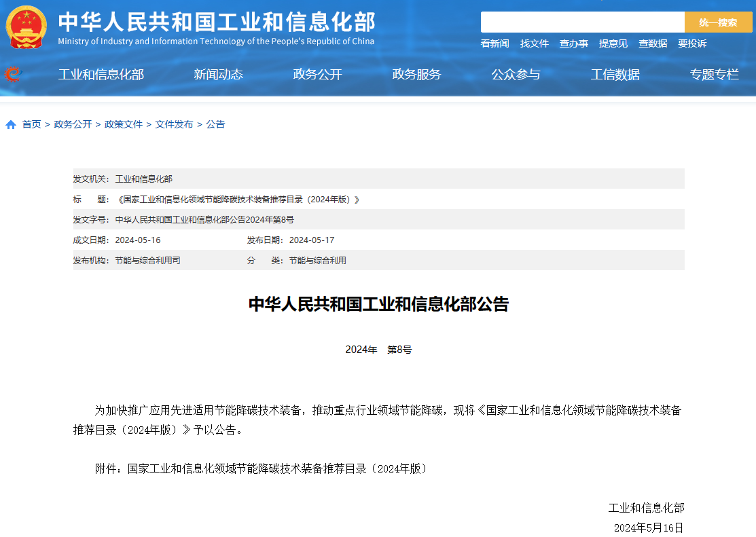This screenshot has width=756, height=537.
Task: Open 公众参与 in the navigation bar
Action: pos(516,75)
